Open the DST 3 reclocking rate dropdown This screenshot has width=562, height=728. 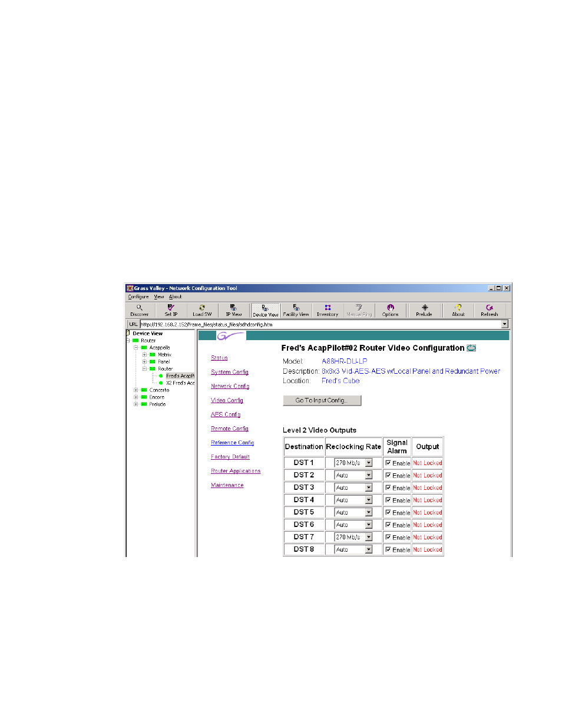coord(369,487)
